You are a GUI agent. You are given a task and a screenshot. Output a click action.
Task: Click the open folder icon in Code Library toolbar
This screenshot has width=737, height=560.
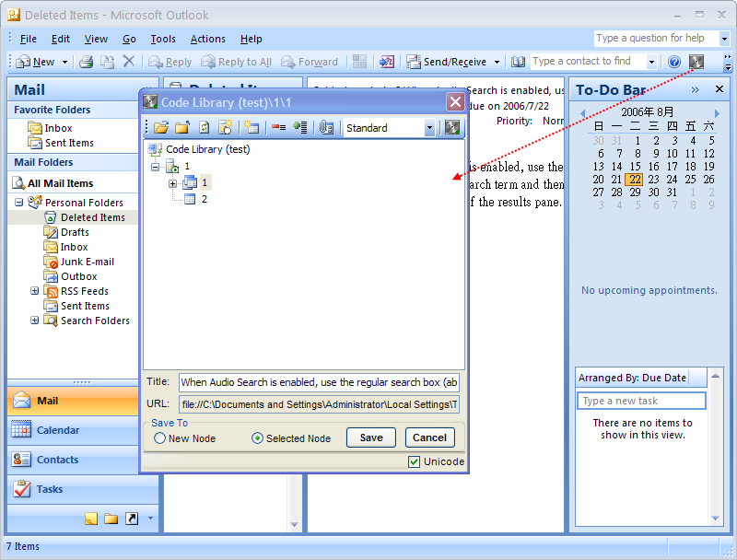point(161,127)
